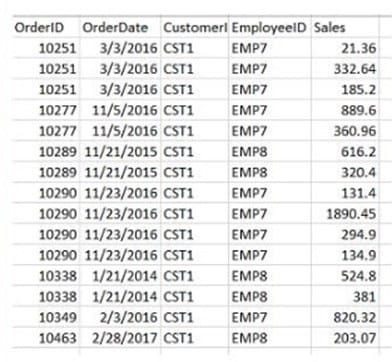Select the Sales header cell
392x362 pixels.
345,27
